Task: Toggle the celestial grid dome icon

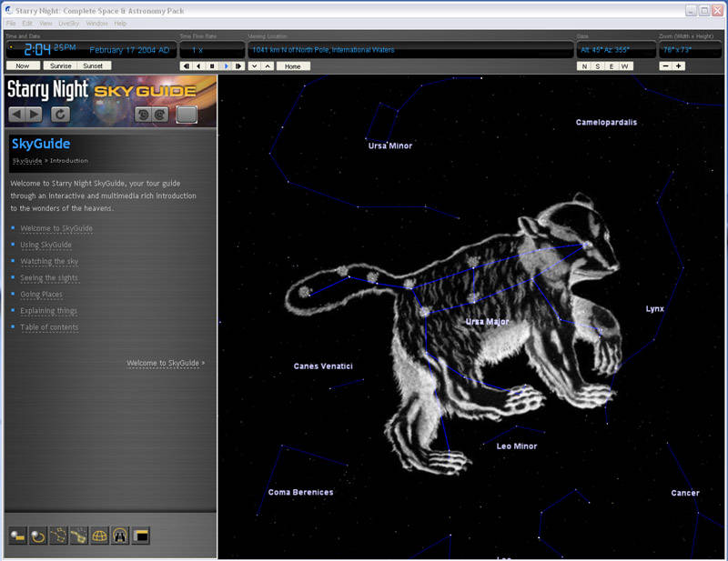Action: coord(99,536)
